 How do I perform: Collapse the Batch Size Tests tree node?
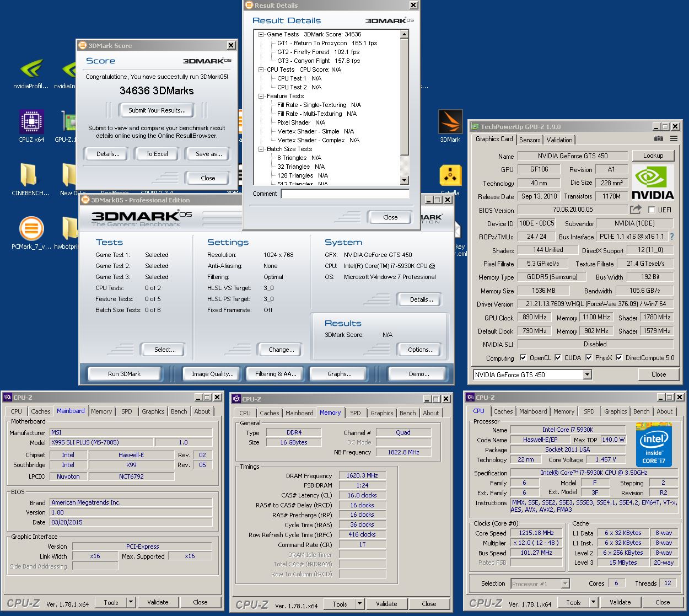(261, 149)
